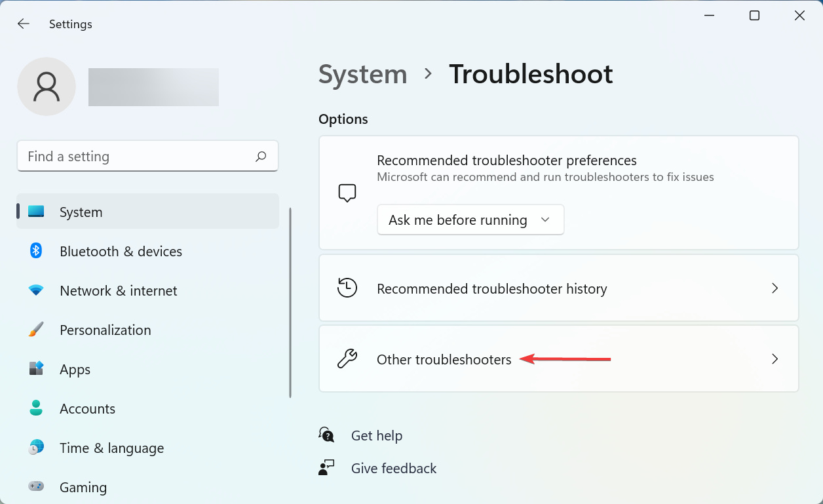823x504 pixels.
Task: Open Recommended troubleshooter history option
Action: pos(559,288)
